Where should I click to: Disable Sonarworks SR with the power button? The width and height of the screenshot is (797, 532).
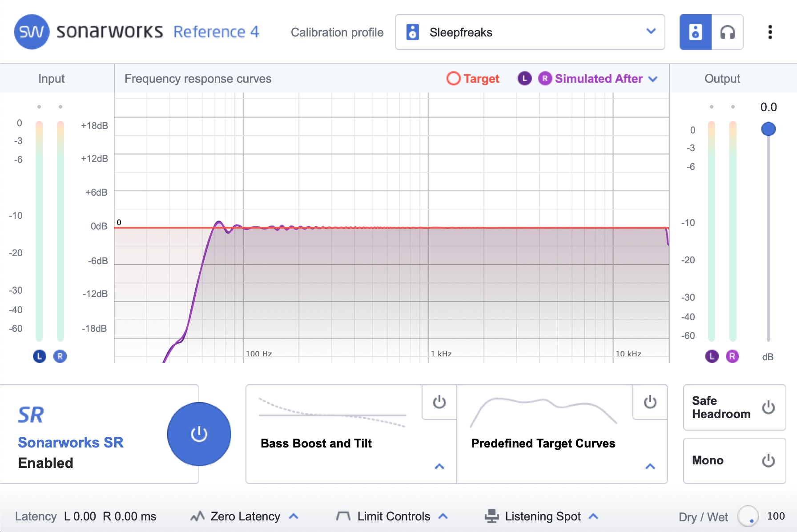click(199, 434)
